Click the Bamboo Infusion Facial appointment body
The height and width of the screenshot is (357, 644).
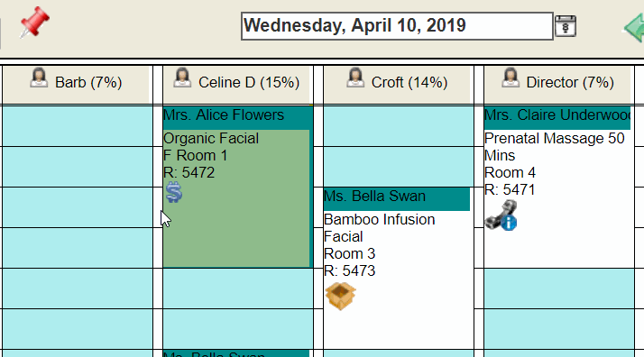(399, 279)
